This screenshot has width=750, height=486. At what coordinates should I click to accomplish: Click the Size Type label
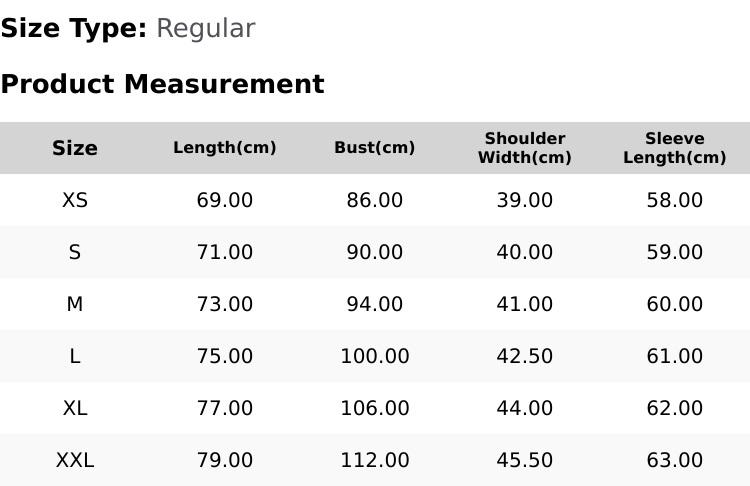point(74,29)
